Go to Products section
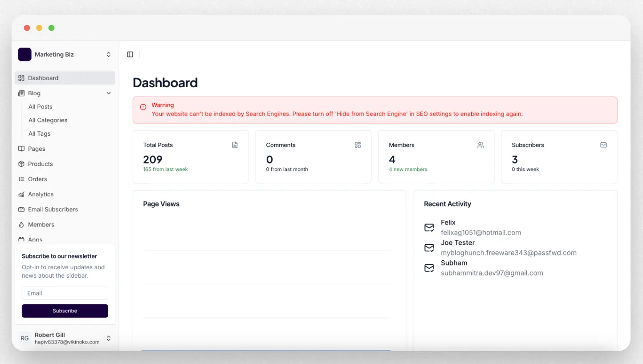 (x=41, y=164)
